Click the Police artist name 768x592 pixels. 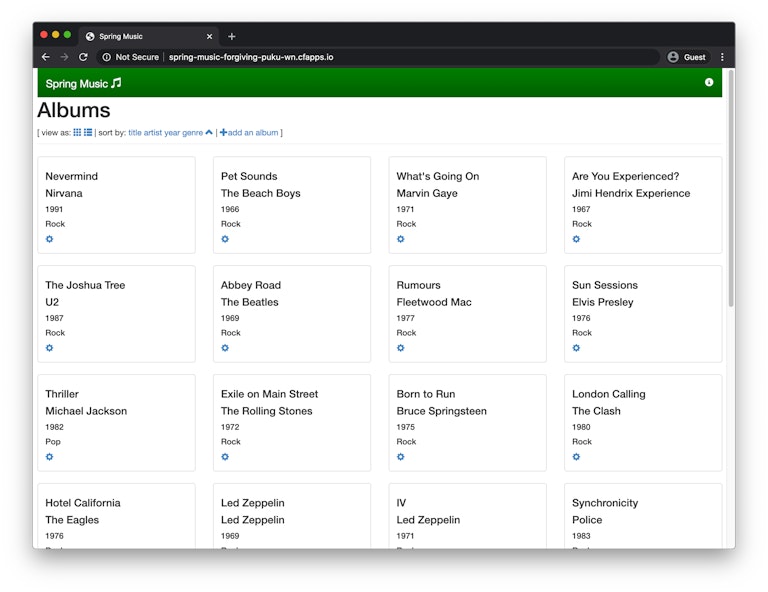point(587,520)
